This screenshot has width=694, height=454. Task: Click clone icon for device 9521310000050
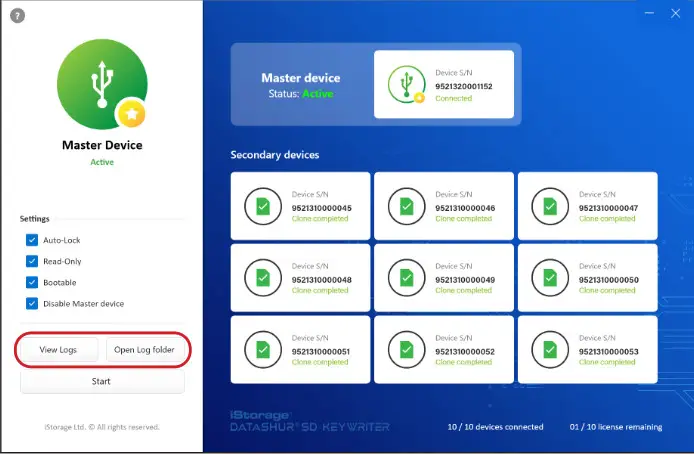[x=550, y=278]
